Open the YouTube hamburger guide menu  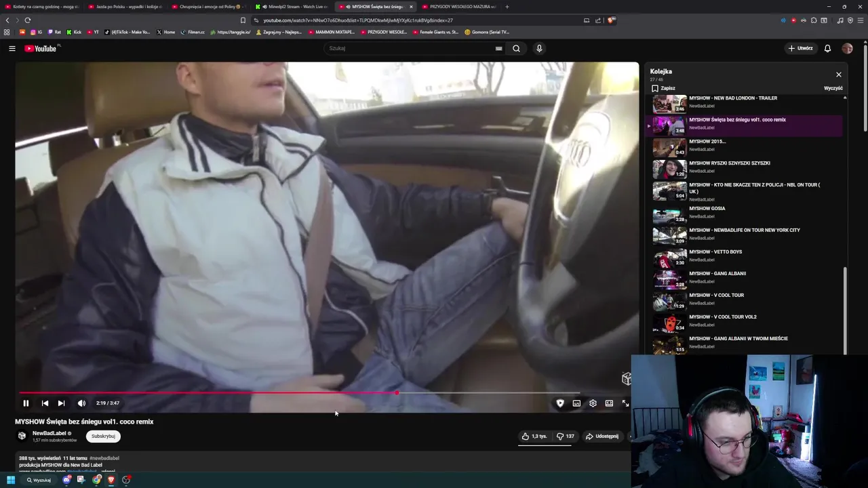(x=12, y=48)
